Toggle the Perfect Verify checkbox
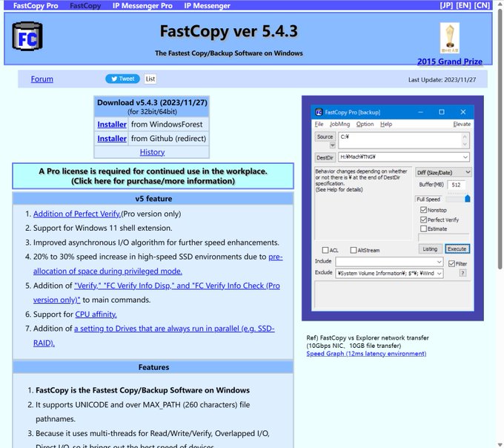The width and height of the screenshot is (504, 448). 422,220
